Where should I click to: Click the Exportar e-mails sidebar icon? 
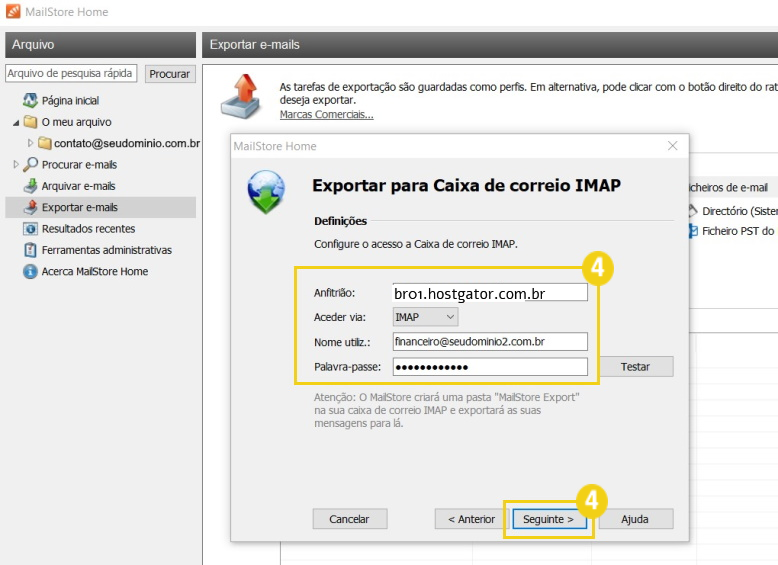coord(30,207)
